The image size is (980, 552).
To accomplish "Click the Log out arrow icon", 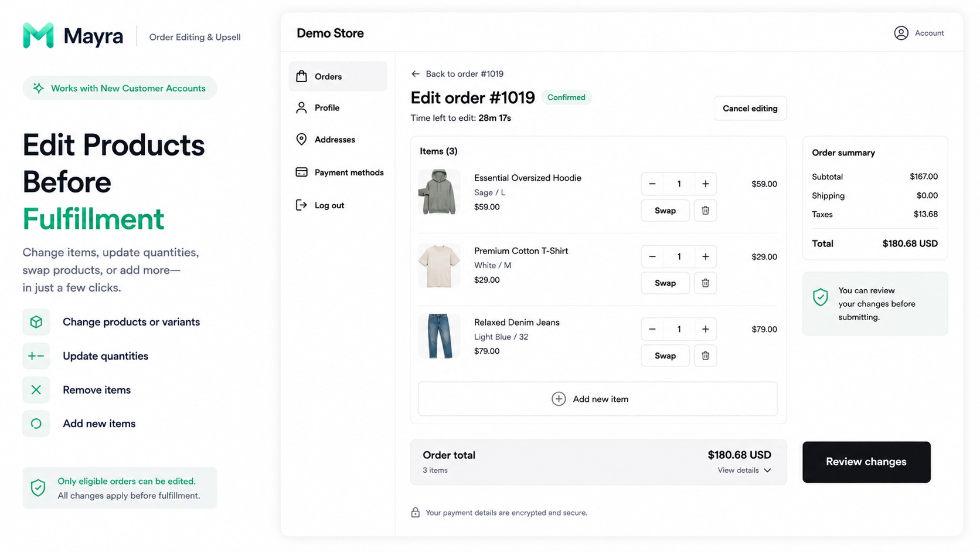I will point(301,205).
